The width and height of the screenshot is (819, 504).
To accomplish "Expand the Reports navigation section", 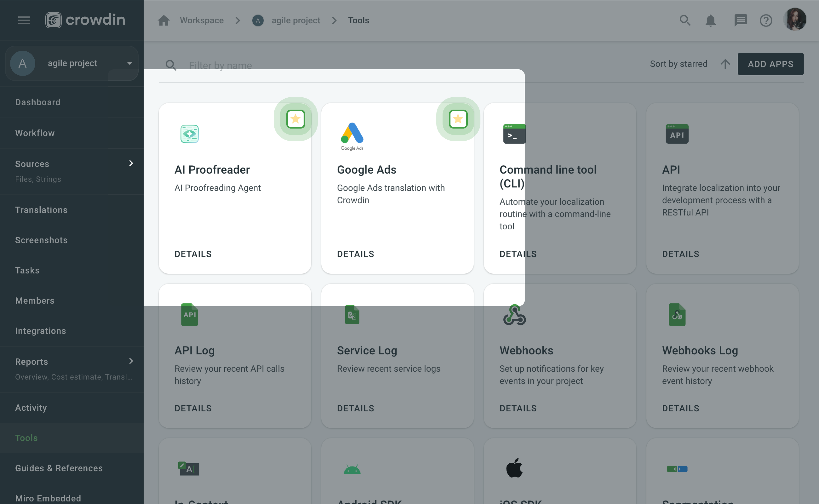I will [131, 361].
